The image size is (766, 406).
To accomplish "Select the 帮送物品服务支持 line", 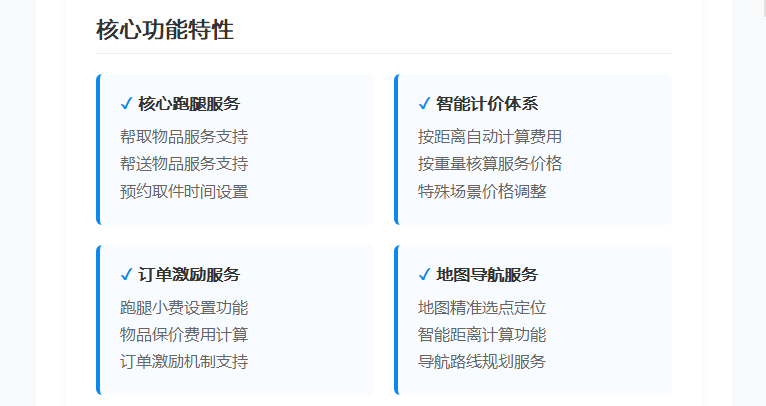I will click(x=184, y=164).
